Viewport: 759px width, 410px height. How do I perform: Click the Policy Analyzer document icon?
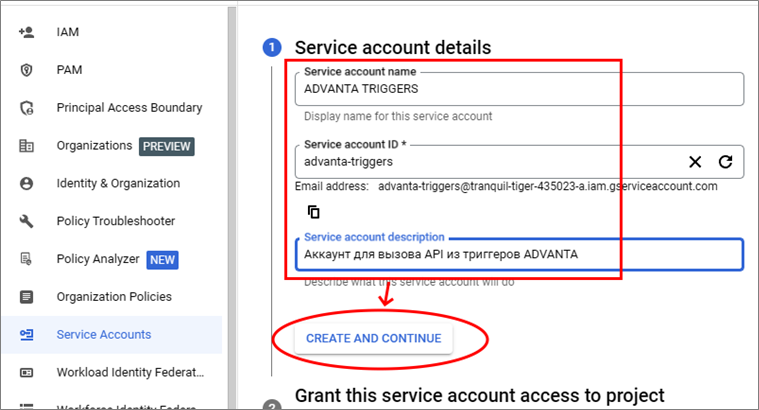pyautogui.click(x=26, y=259)
